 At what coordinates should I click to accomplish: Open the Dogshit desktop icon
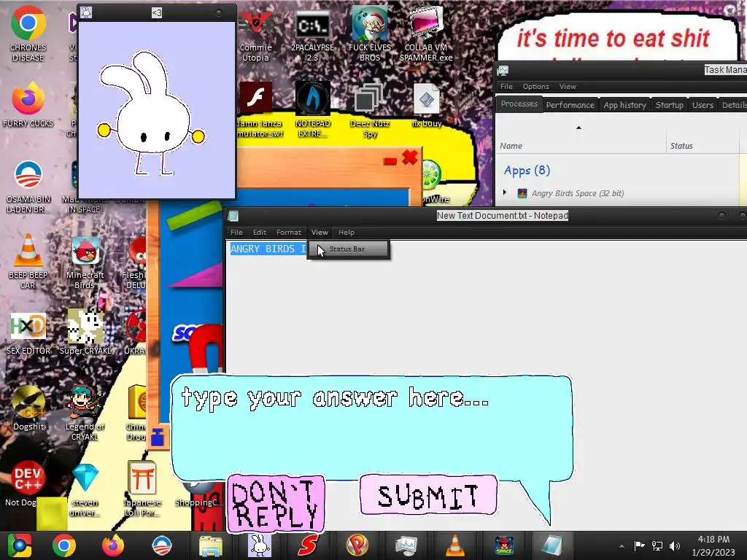coord(28,408)
